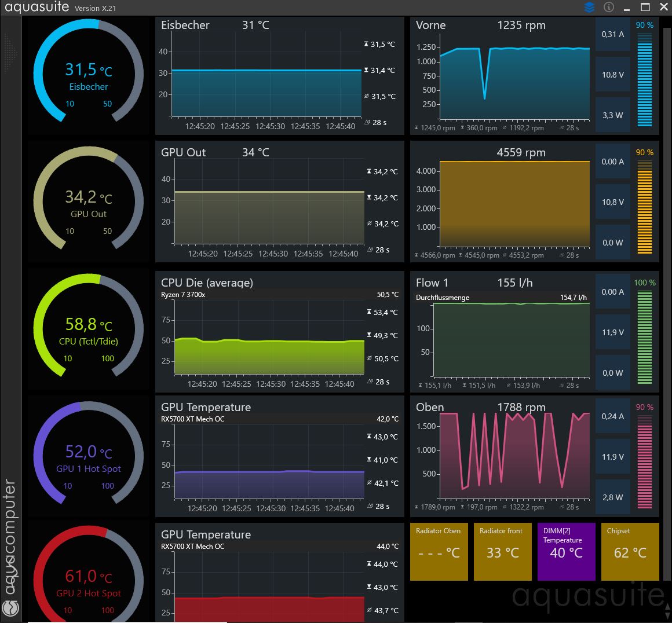Click the dotted sidebar expand handle
Viewport: 672px width, 623px height.
coord(10,53)
